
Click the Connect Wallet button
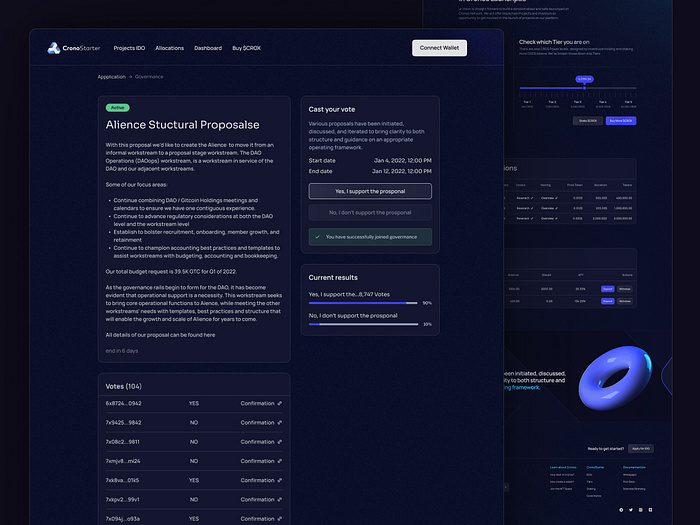pos(439,48)
